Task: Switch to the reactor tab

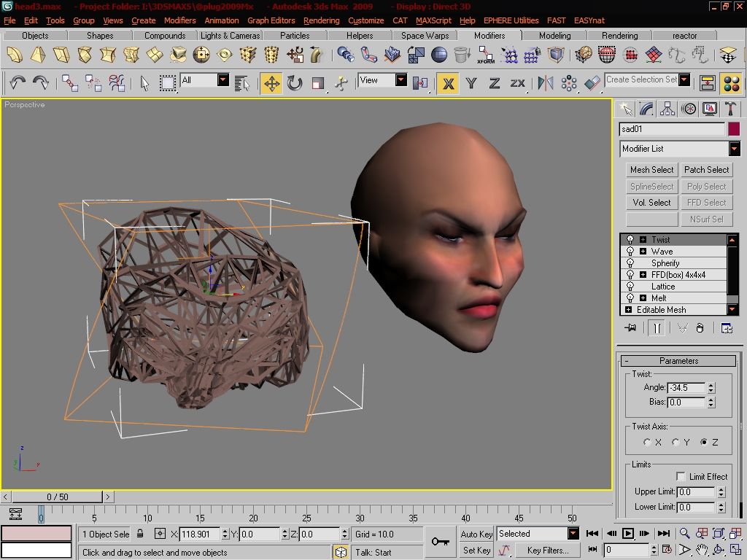Action: [x=684, y=35]
